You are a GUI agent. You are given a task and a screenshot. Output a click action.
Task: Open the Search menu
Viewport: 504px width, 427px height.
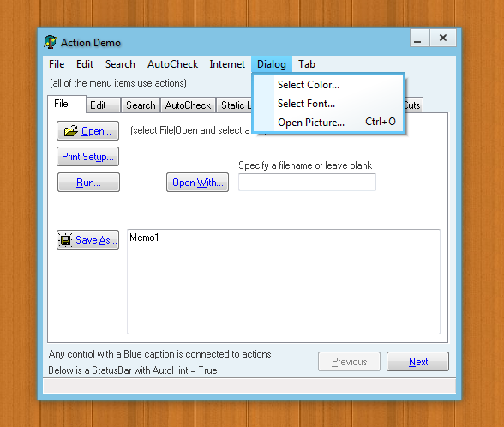tap(120, 64)
